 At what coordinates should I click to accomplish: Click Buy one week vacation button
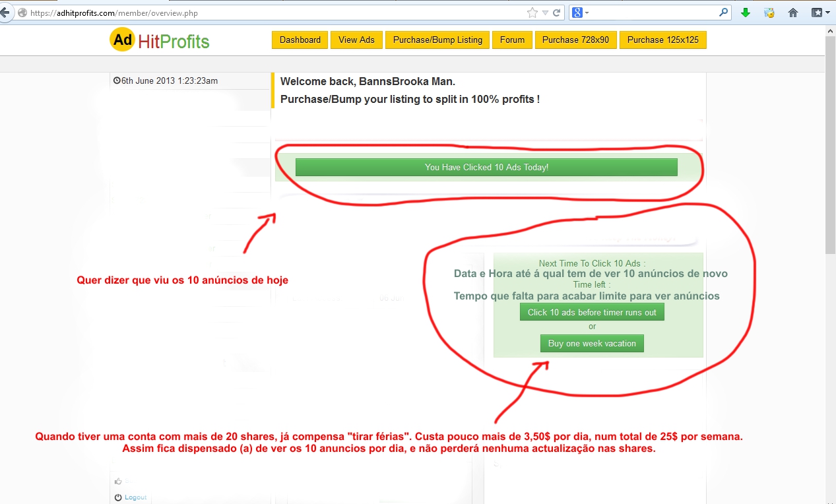[x=592, y=344]
